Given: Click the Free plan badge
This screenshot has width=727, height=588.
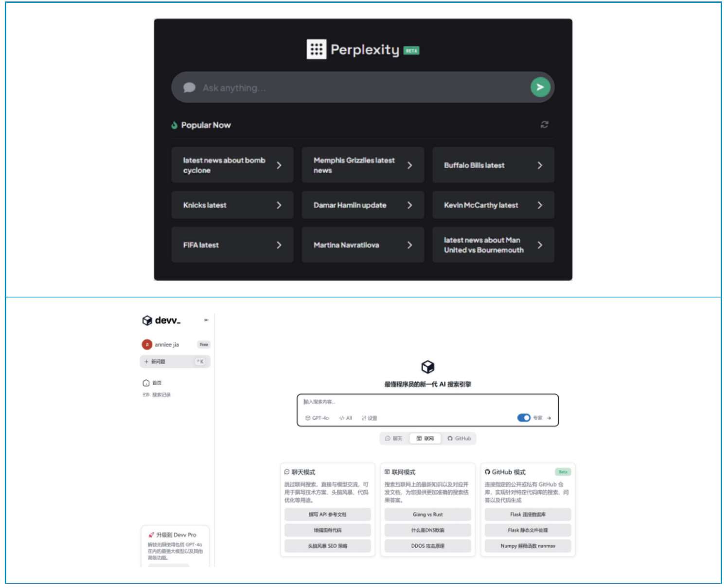Looking at the screenshot, I should click(x=204, y=344).
